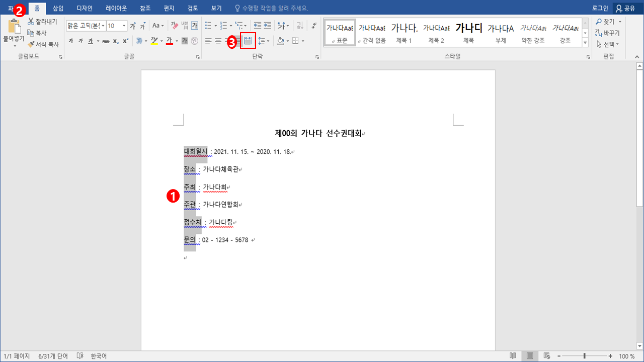Open the font size dropdown showing 10

124,26
